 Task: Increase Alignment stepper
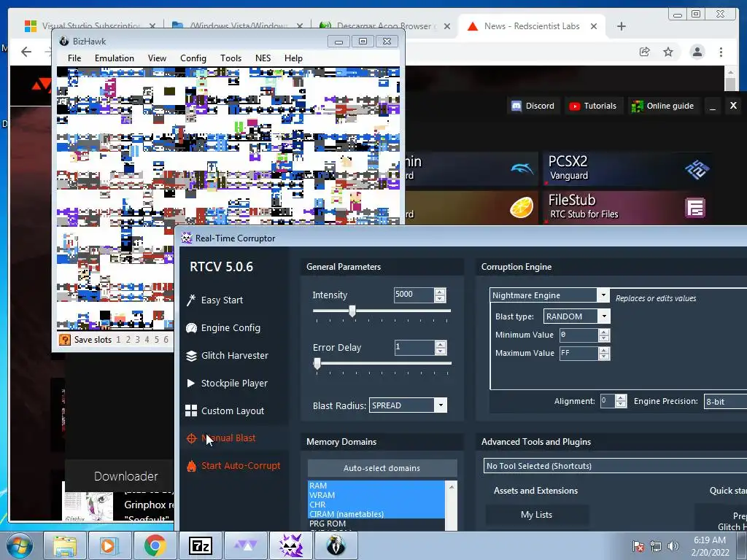(x=621, y=397)
